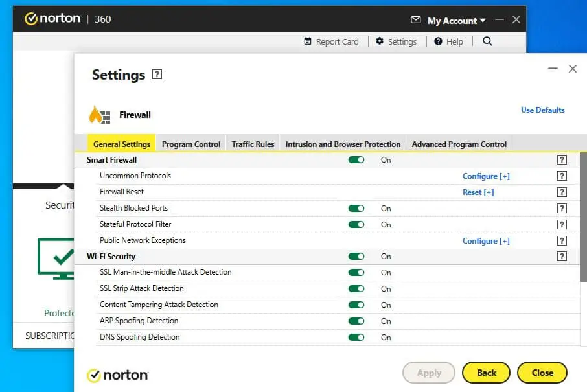Turn off DNS Spoofing Detection toggle
This screenshot has height=392, width=587.
tap(356, 337)
